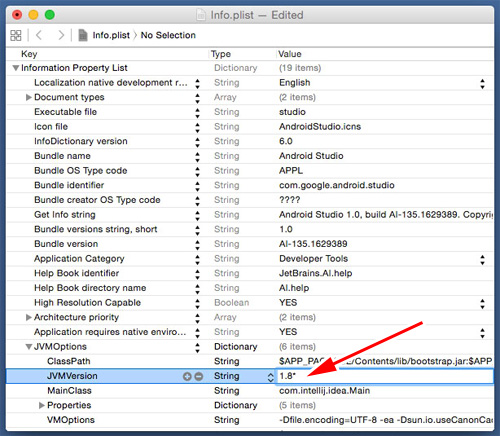This screenshot has height=436, width=500.
Task: Collapse the JVMOptions dictionary
Action: pos(29,347)
